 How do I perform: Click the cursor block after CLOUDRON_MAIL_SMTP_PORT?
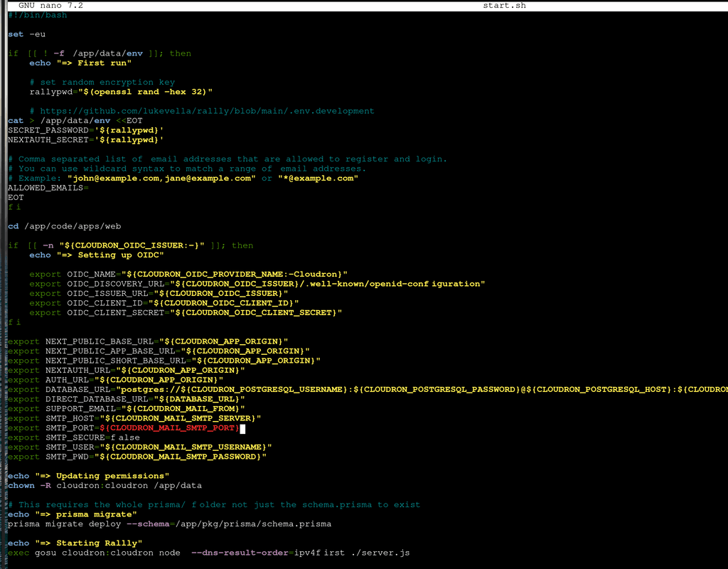(242, 428)
